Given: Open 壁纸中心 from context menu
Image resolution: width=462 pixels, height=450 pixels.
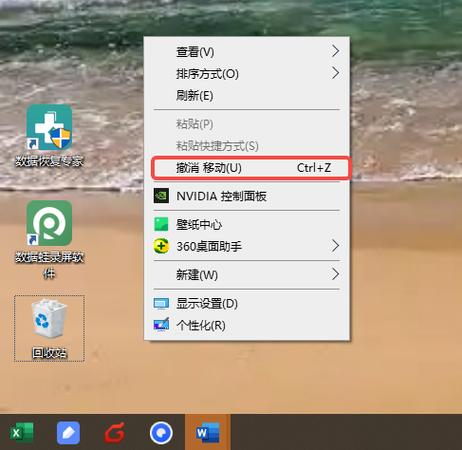Looking at the screenshot, I should [247, 225].
